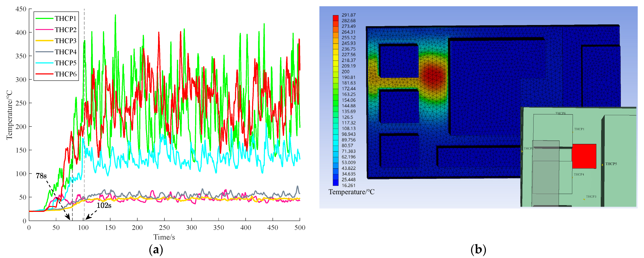This screenshot has height=258, width=644.
Task: Click the THCP3 yellow legend entry
Action: tap(65, 41)
